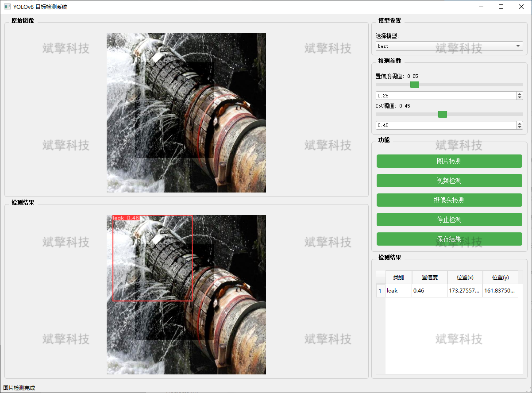Increase confidence threshold with up spinner arrow
Screen dimensions: 532x393
[520, 94]
